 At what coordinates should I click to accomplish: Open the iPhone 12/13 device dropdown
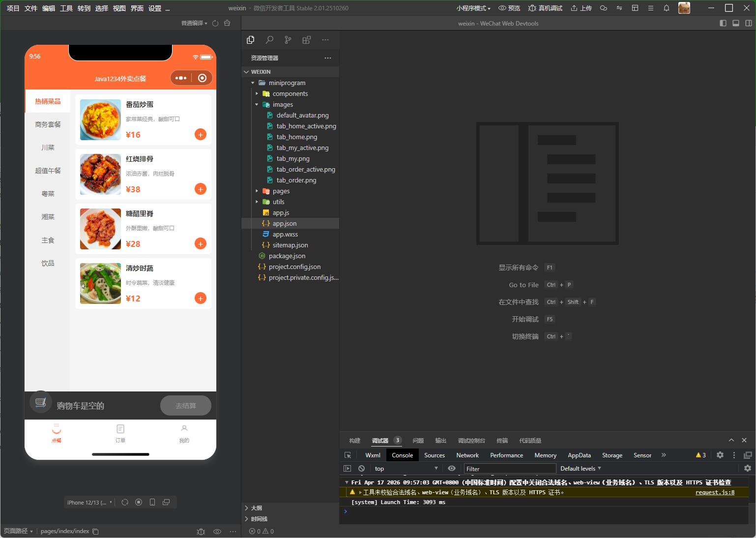pos(89,502)
